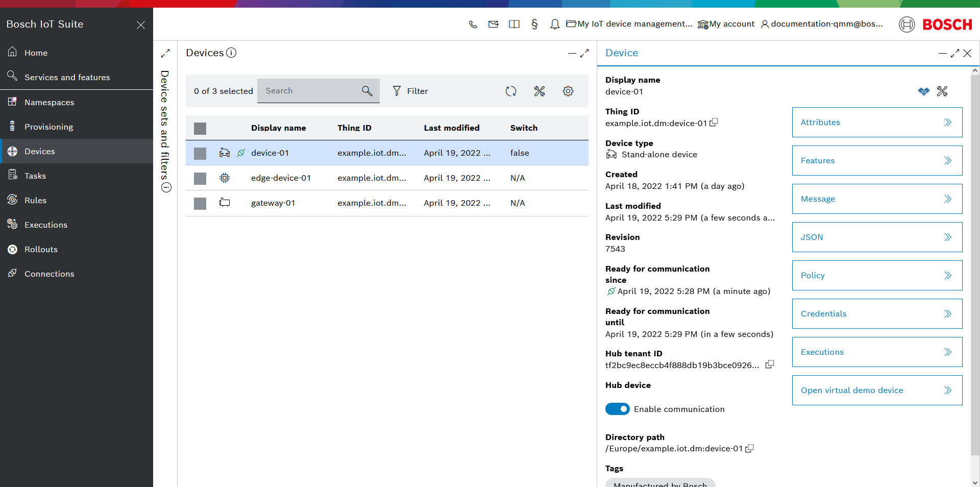Select the device-01 row checkbox
Screen dimensions: 980x487
click(x=200, y=153)
